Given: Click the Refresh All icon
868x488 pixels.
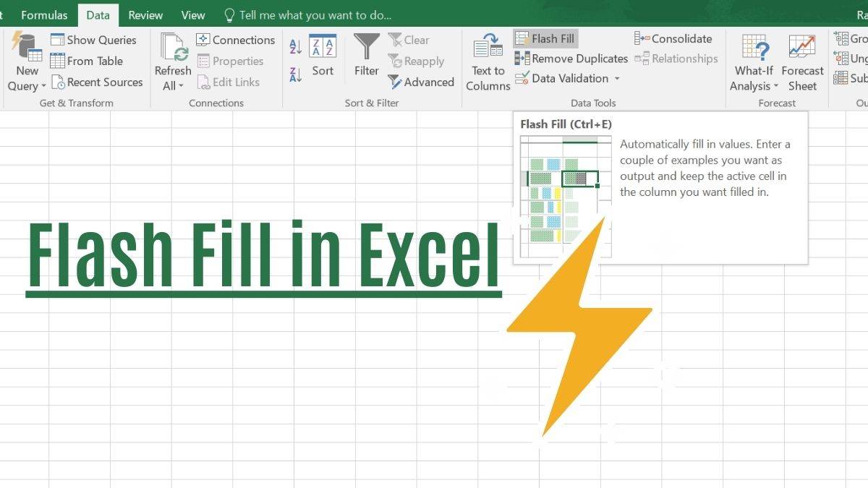Looking at the screenshot, I should pyautogui.click(x=174, y=47).
